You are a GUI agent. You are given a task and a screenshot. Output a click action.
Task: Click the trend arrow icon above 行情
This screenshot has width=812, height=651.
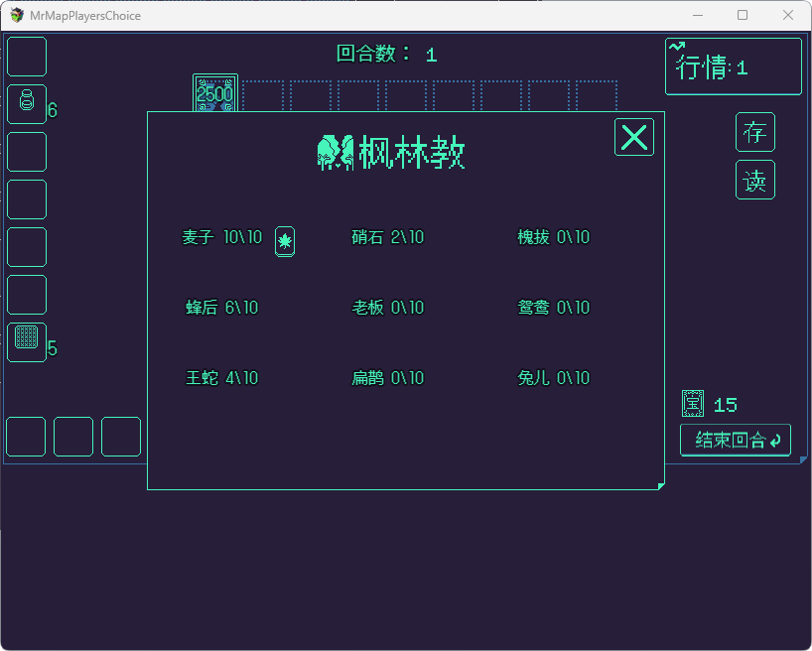[677, 46]
